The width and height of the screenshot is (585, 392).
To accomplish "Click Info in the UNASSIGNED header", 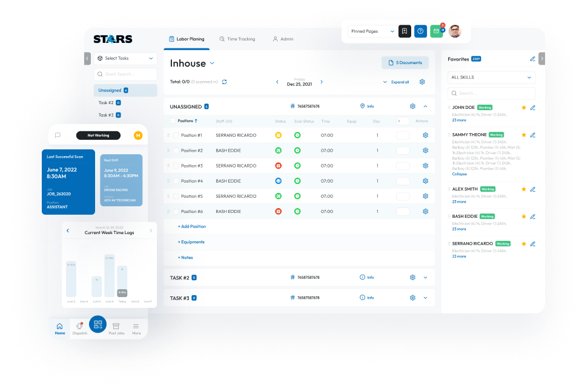I will pos(367,106).
